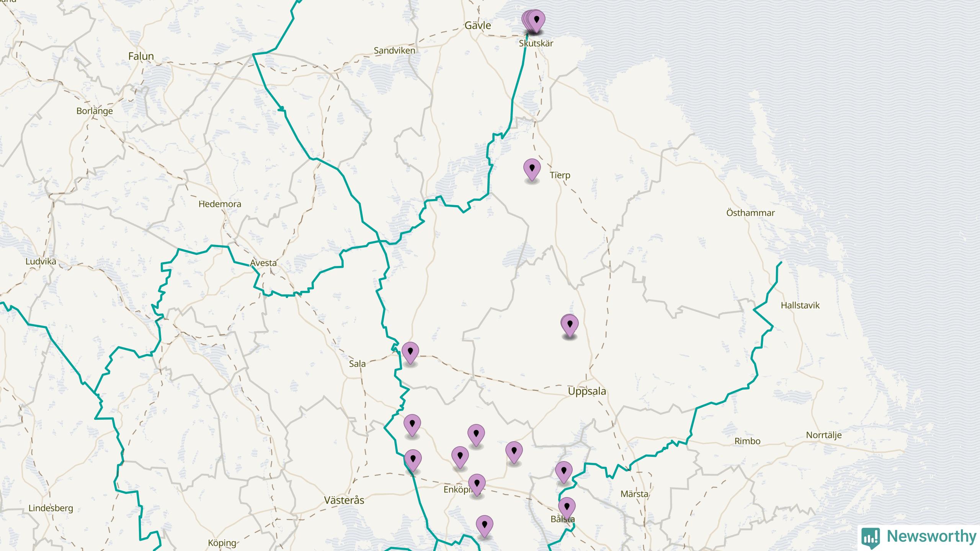Click the map pin beside Tierp

[x=532, y=170]
